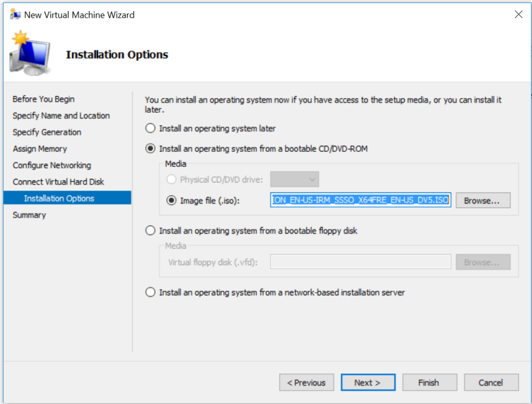Select the Install an operating system later option
This screenshot has width=532, height=404.
pyautogui.click(x=150, y=128)
